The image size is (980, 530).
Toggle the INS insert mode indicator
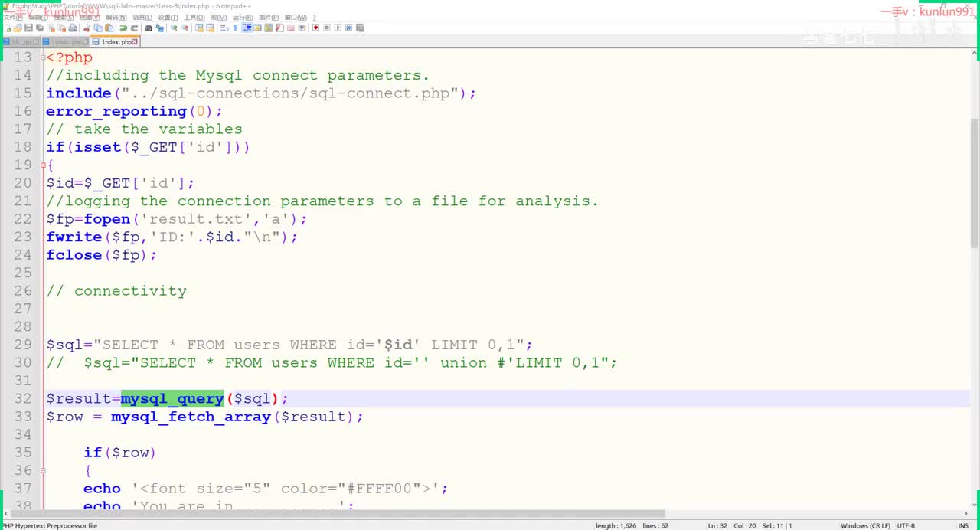point(963,525)
